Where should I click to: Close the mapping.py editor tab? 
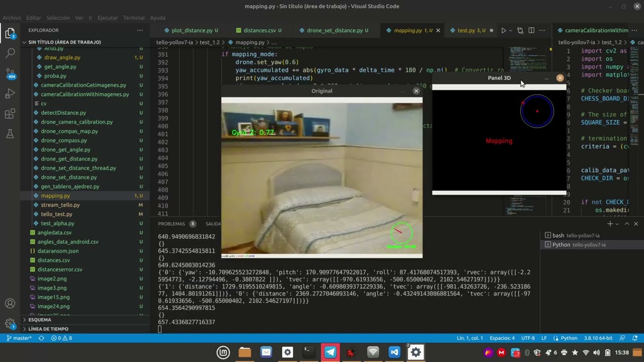click(438, 31)
